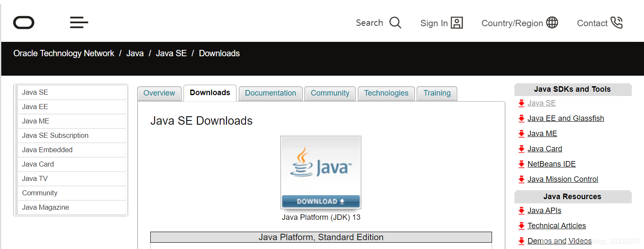Select Java EE in left sidebar
The image size is (644, 249).
[71, 107]
